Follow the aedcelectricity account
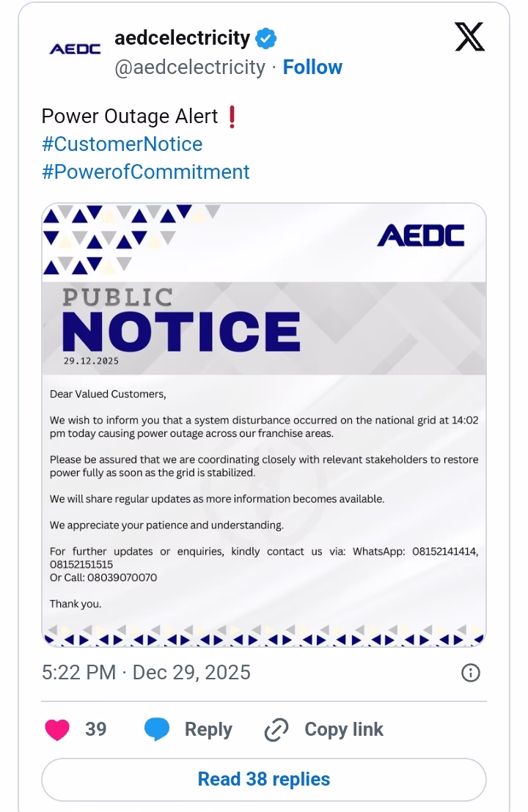Screen dimensions: 528x812 point(312,67)
